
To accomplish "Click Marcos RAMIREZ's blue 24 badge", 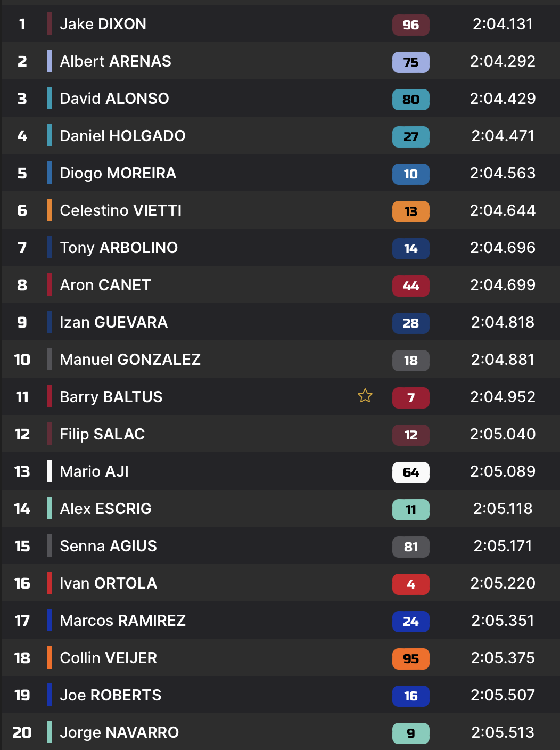I will pyautogui.click(x=410, y=621).
